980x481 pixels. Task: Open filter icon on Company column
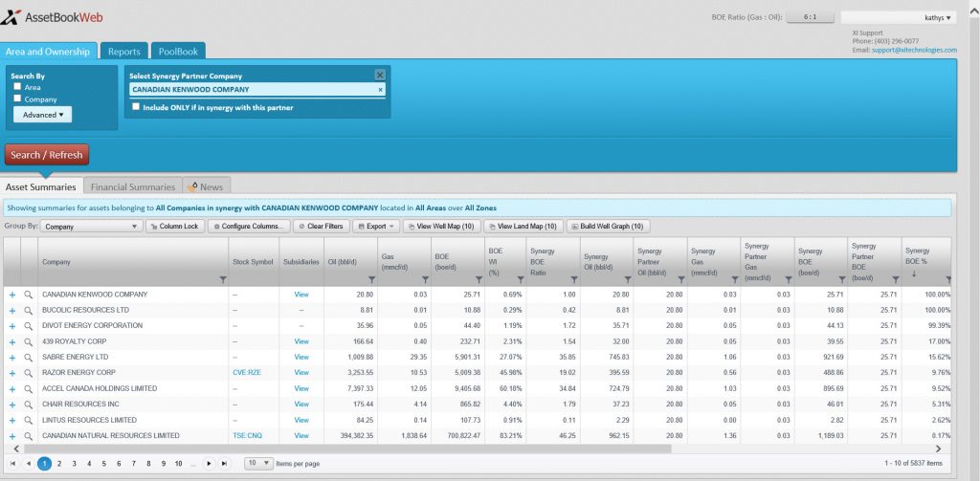click(x=223, y=280)
